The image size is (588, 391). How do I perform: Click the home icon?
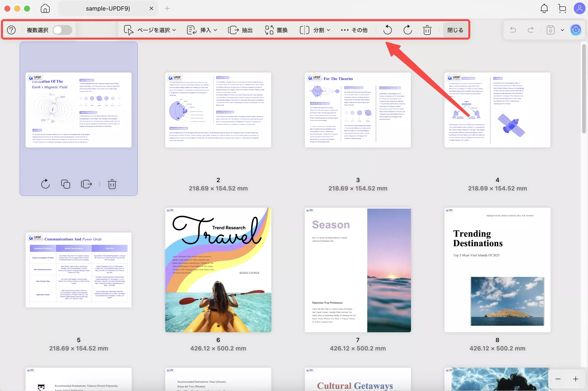click(45, 9)
